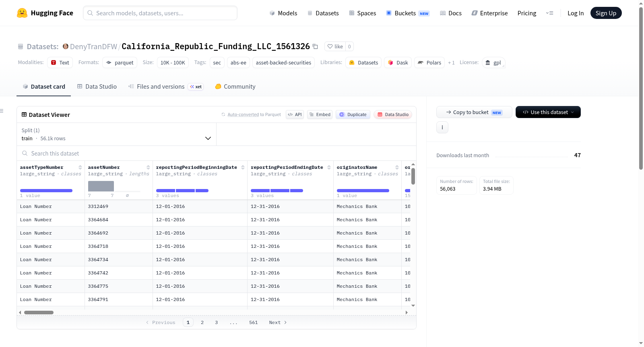Sort the reportingPeriodEndingDate column

329,167
